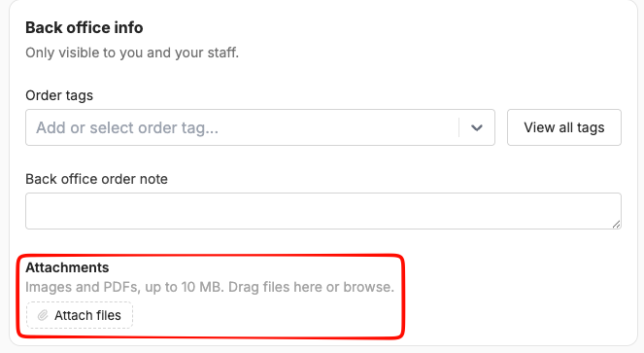Open the View all tags list
The width and height of the screenshot is (644, 353).
pos(564,127)
